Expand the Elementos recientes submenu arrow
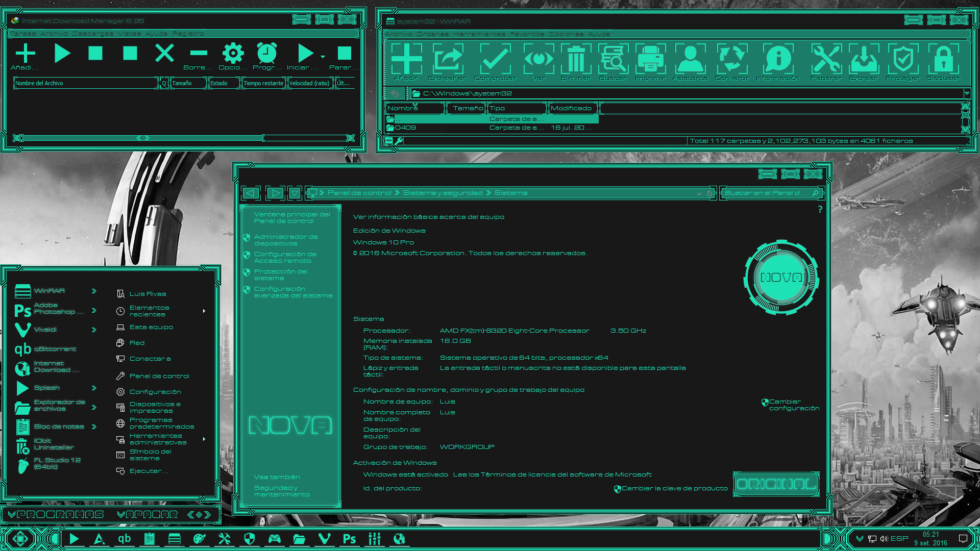 tap(204, 311)
